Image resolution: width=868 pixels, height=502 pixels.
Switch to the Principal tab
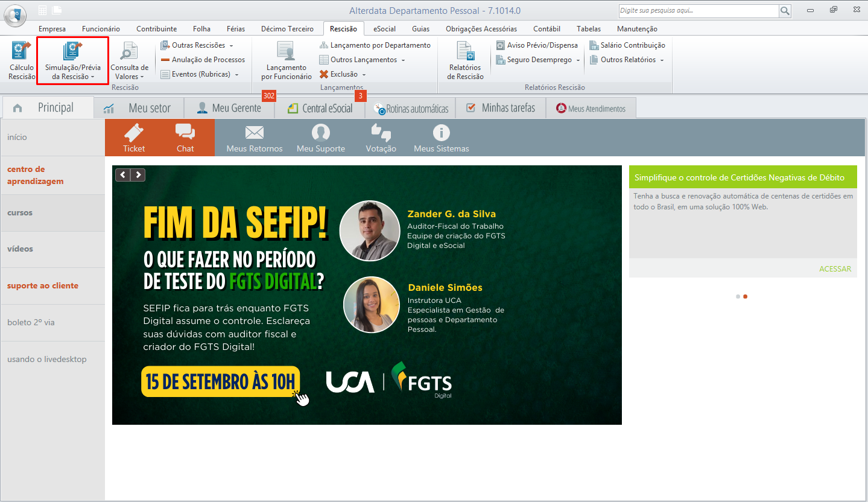coord(48,108)
